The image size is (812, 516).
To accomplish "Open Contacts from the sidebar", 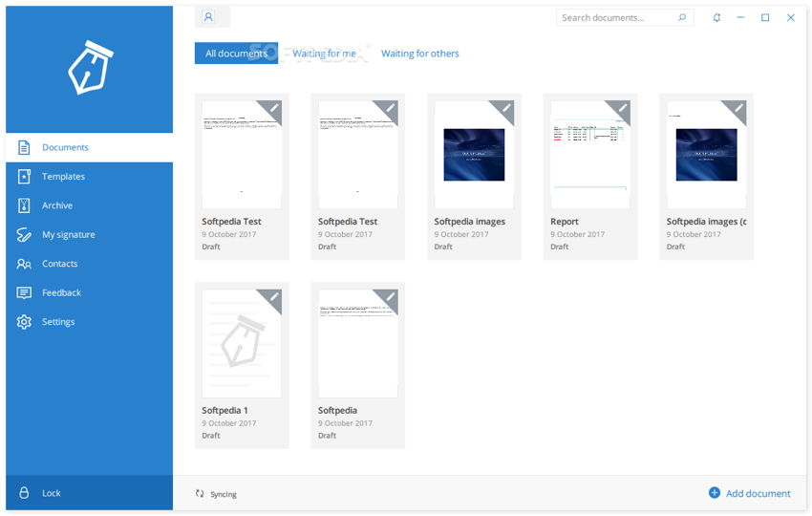I will (59, 264).
